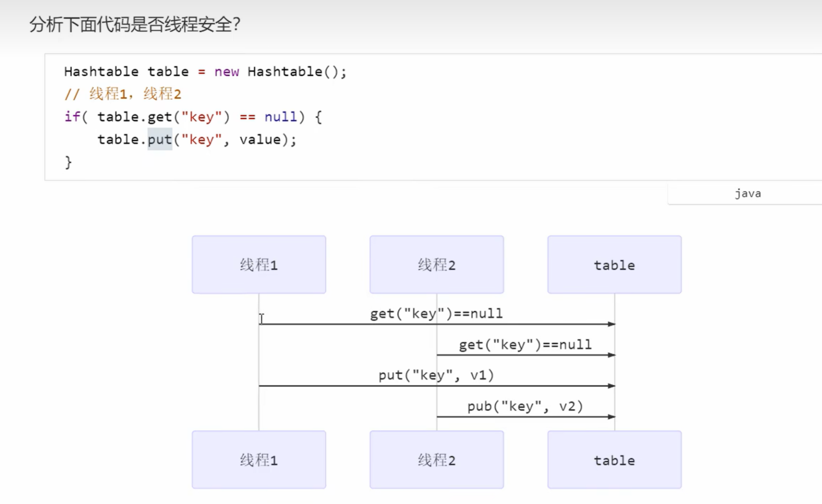Click the highlighted put method in code
Screen dimensions: 822x504
(160, 140)
